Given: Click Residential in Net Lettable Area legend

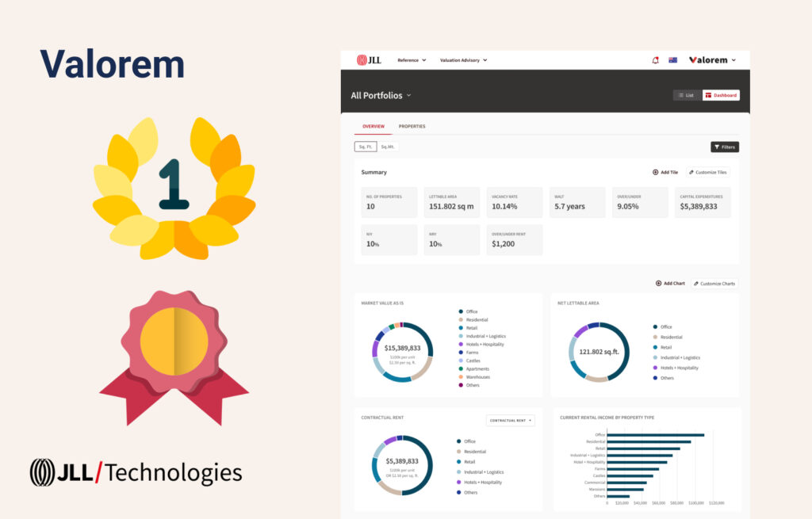Looking at the screenshot, I should click(671, 338).
